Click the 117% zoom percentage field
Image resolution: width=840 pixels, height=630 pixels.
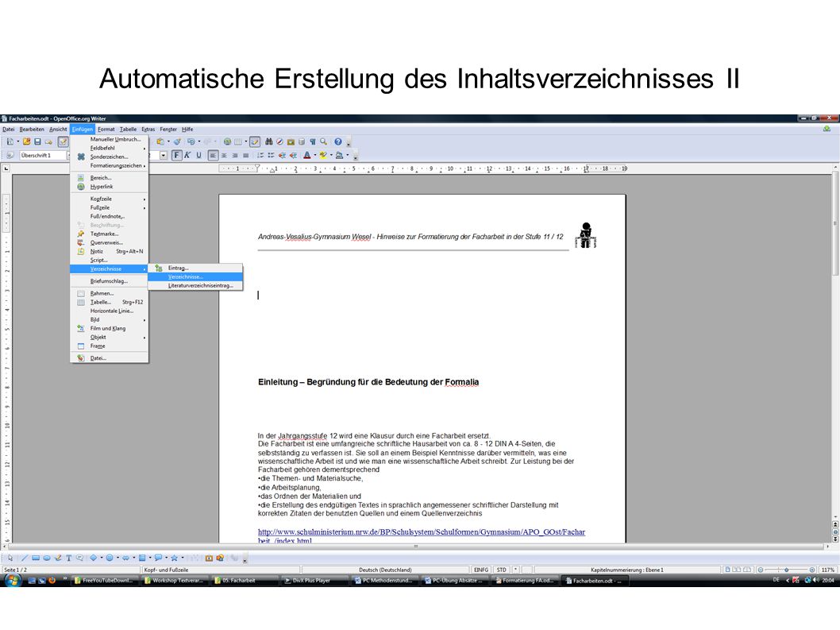(827, 570)
